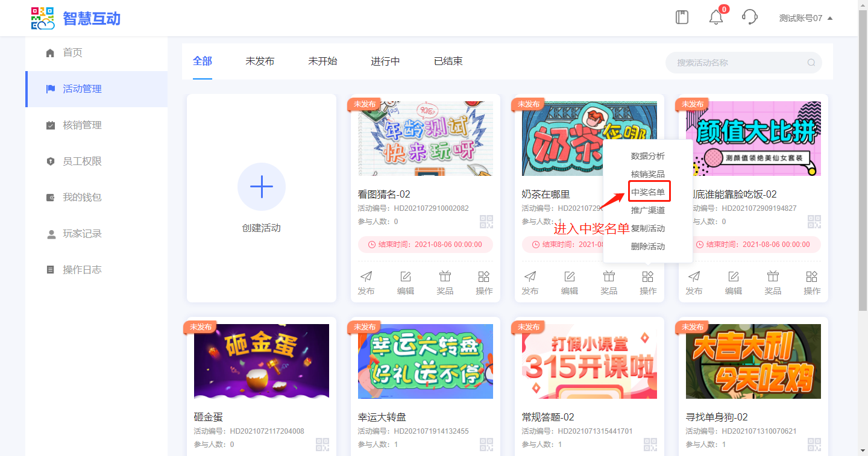Go to 我的钱包 in the sidebar
This screenshot has height=456, width=868.
pyautogui.click(x=82, y=198)
